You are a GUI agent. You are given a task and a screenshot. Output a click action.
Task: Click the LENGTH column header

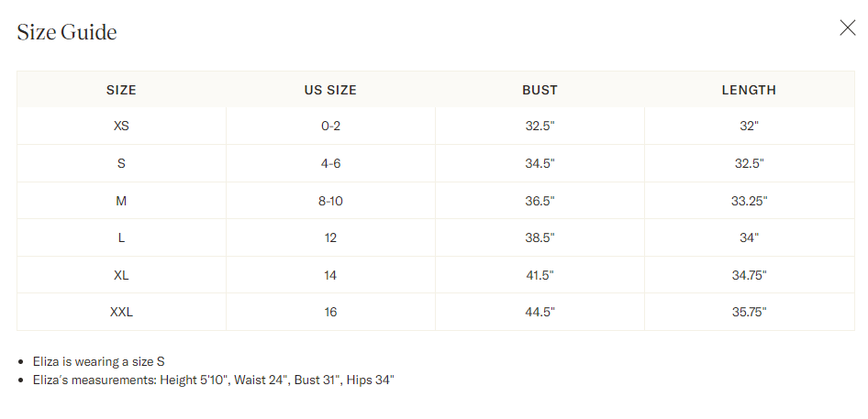749,90
